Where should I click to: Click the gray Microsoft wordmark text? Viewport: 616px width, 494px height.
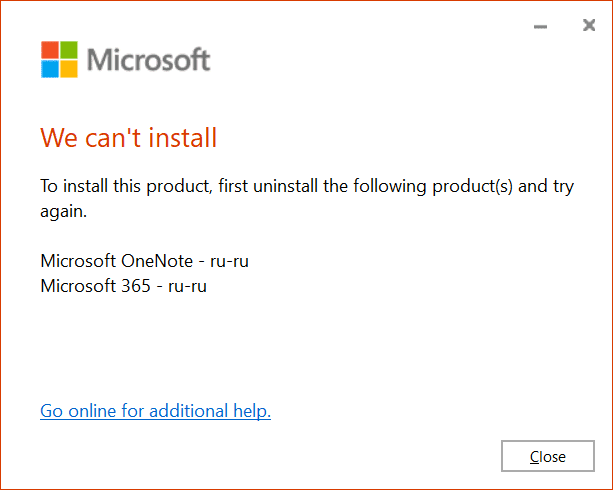pos(148,60)
